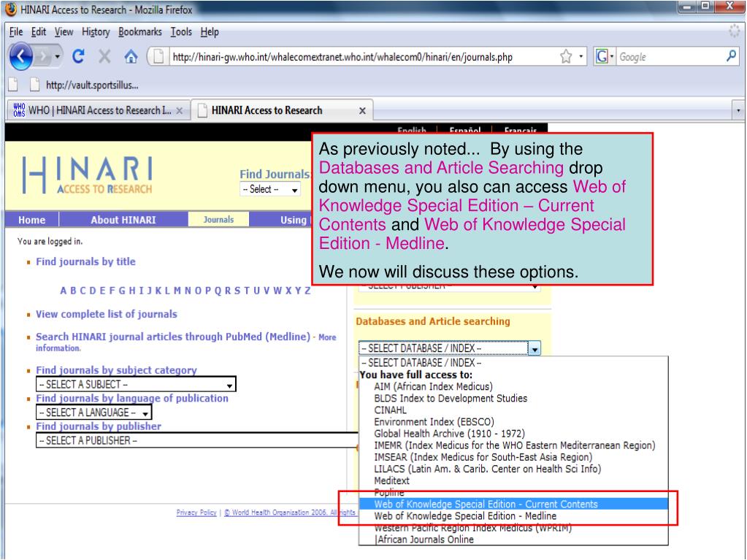The width and height of the screenshot is (747, 560).
Task: Open the History menu
Action: coord(96,32)
